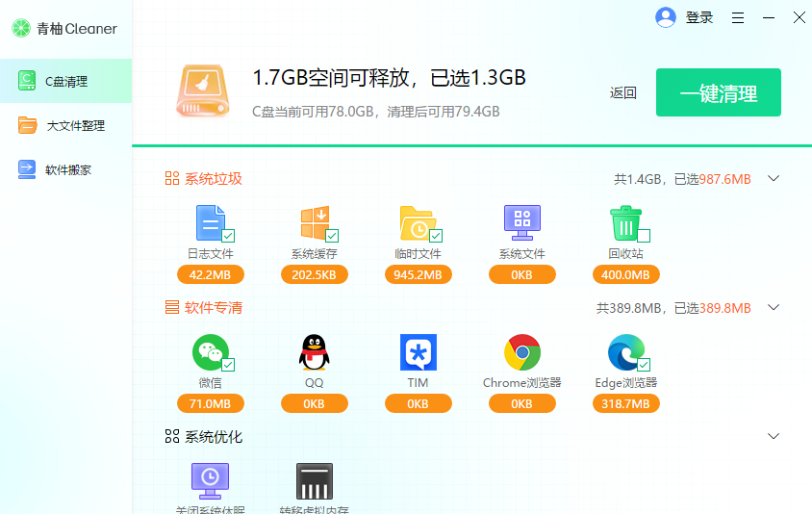The height and width of the screenshot is (514, 812).
Task: Click the 关闭系统休眠 monitor clock icon
Action: click(x=211, y=481)
